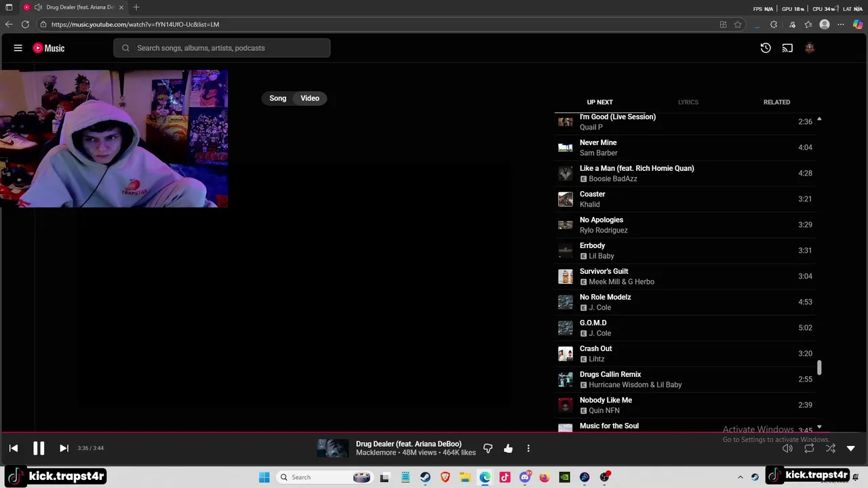Open the Khalid artist link

(x=589, y=205)
